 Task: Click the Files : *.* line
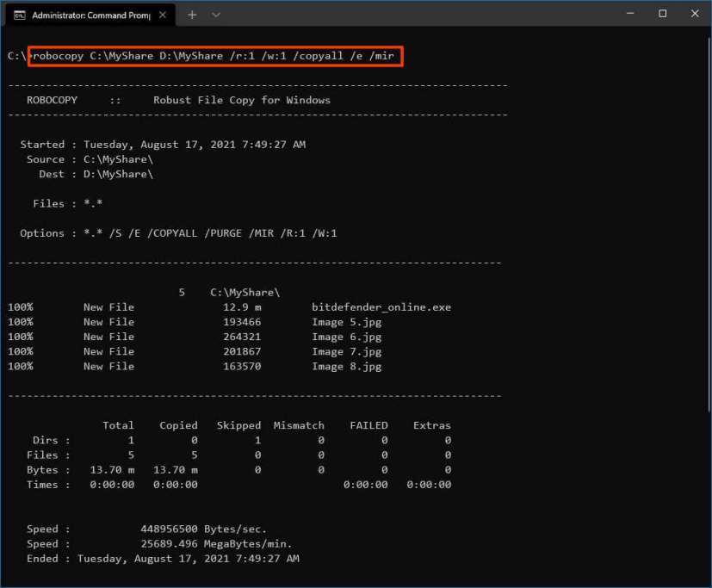tap(68, 204)
